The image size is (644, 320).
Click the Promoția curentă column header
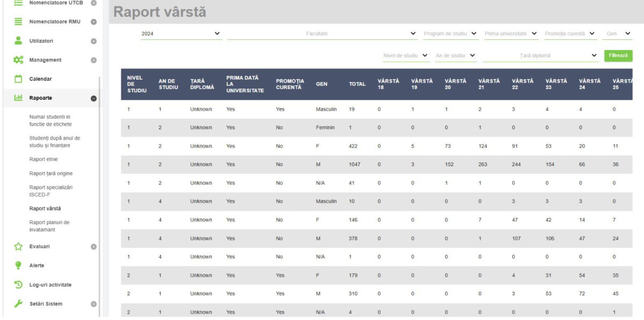(290, 84)
